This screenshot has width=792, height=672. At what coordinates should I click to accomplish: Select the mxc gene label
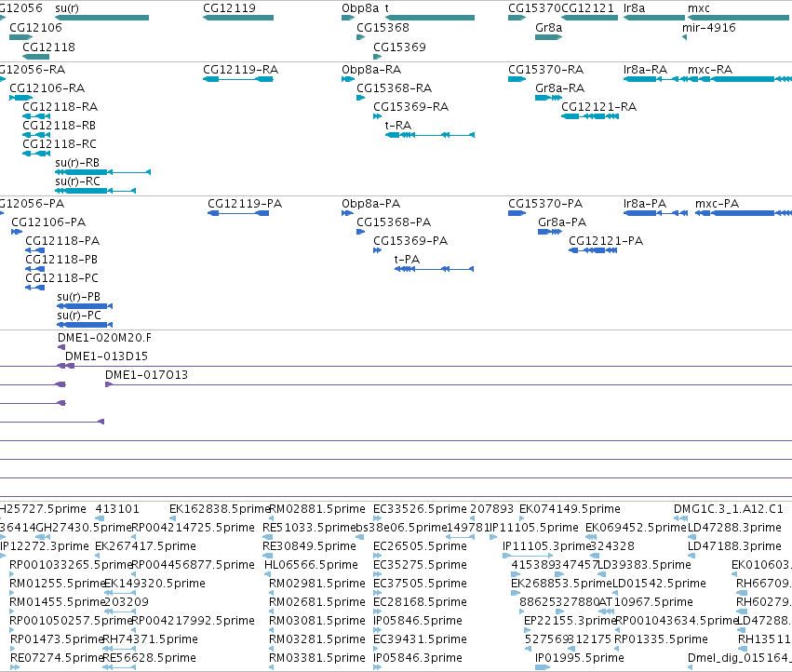[699, 8]
